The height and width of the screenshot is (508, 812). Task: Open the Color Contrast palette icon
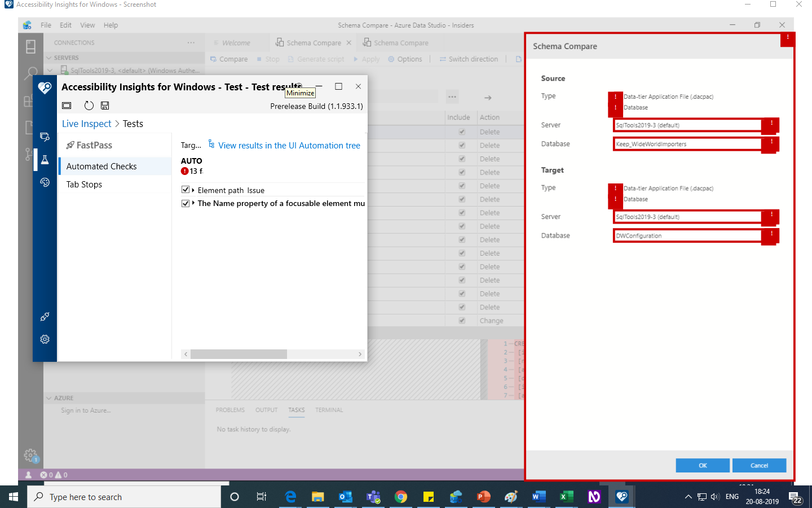click(45, 182)
